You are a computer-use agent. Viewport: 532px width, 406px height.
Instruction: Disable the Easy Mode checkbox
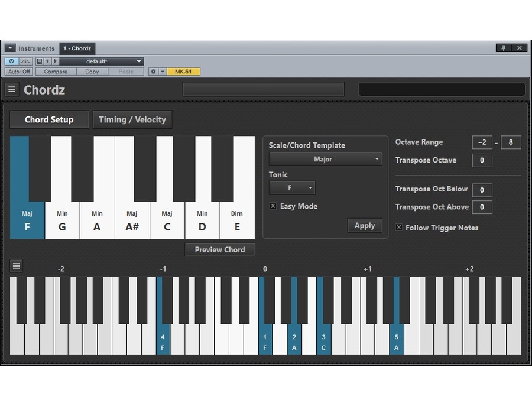click(x=273, y=206)
